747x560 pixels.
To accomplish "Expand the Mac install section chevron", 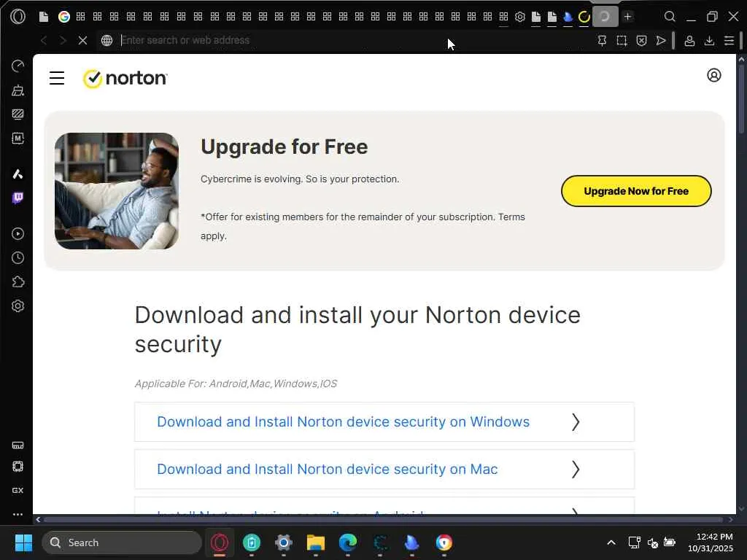I will pyautogui.click(x=576, y=469).
